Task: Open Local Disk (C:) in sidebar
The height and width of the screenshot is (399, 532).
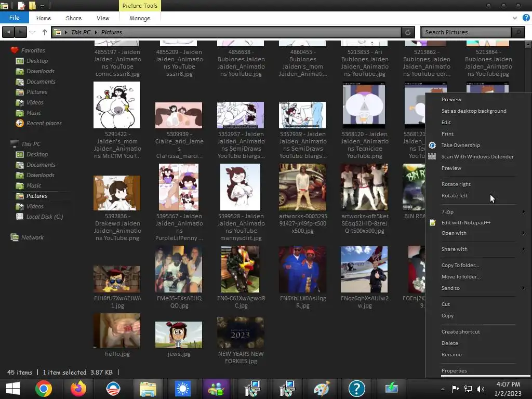Action: [x=45, y=217]
